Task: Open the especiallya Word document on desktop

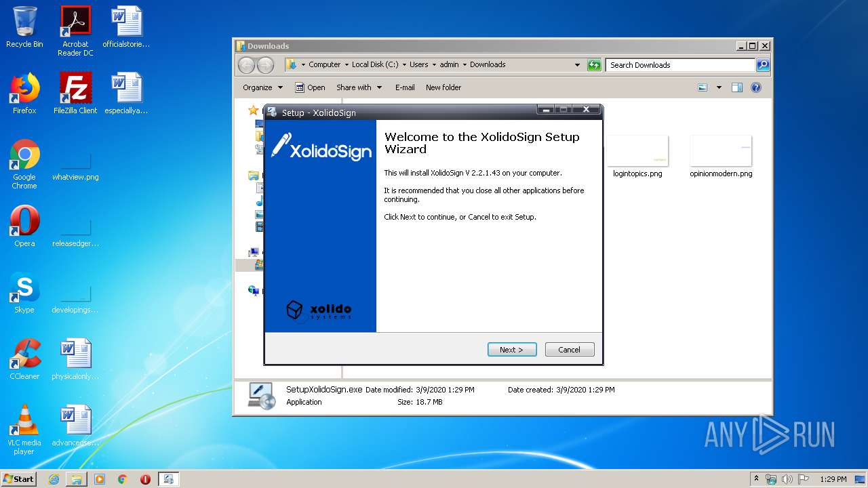Action: [x=126, y=94]
